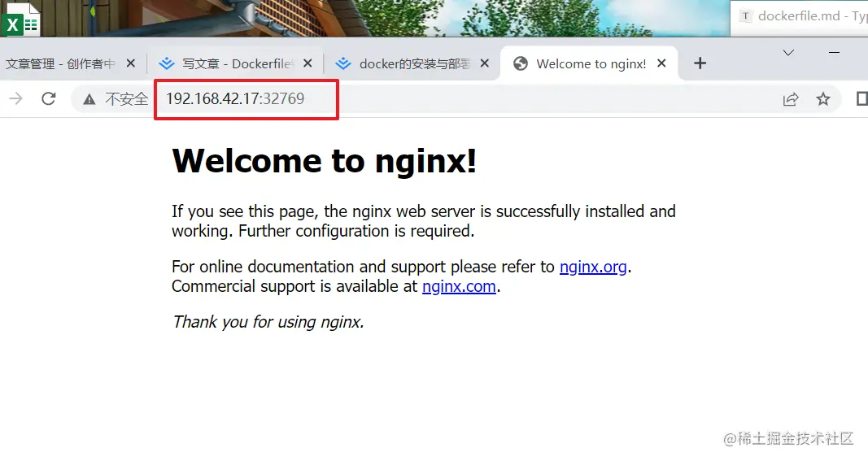
Task: Select the Welcome to nginx! tab
Action: tap(591, 63)
